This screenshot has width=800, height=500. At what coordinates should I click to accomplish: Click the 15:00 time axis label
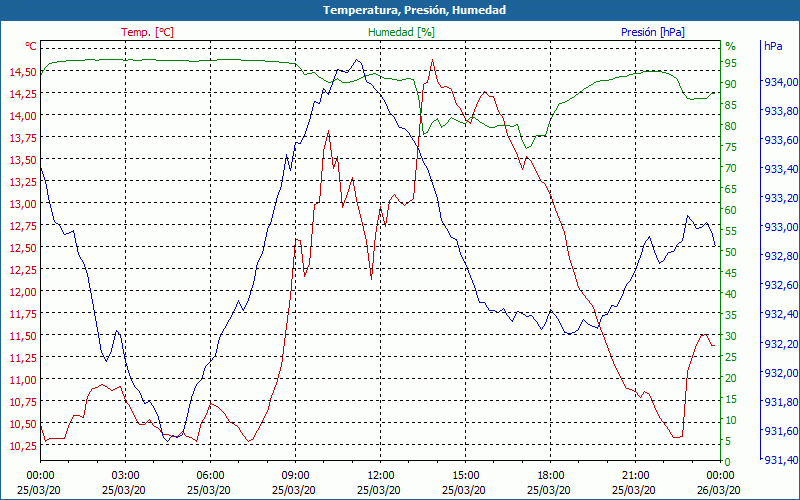pos(465,476)
